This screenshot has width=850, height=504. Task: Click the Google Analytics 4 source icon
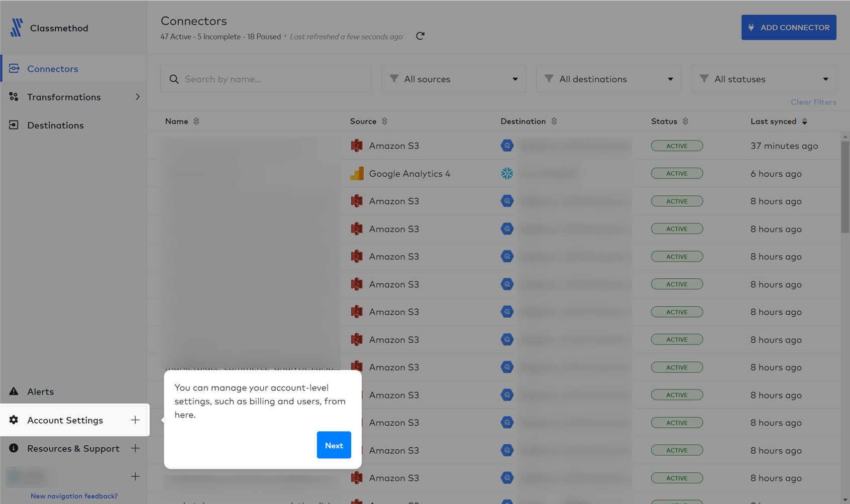click(357, 174)
